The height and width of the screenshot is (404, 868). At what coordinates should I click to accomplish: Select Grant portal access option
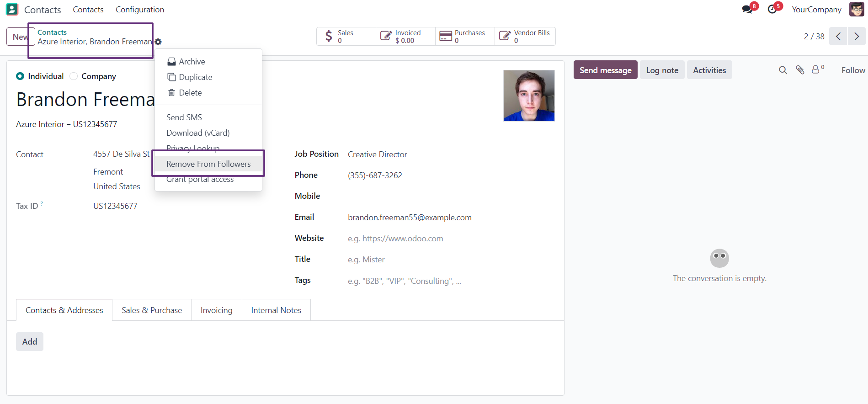point(208,180)
